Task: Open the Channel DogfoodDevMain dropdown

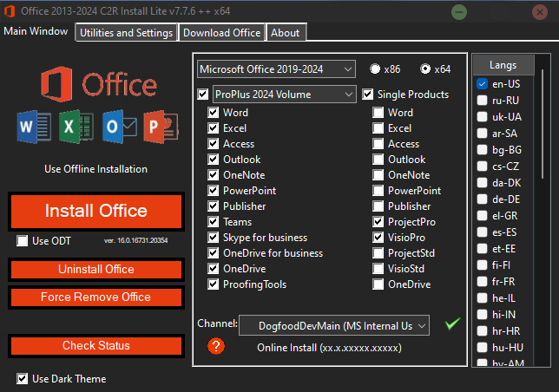Action: pos(333,325)
